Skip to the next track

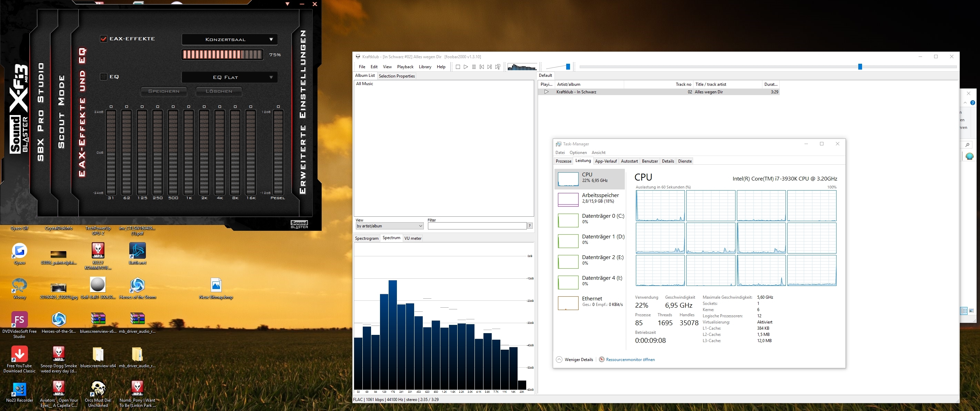point(490,67)
